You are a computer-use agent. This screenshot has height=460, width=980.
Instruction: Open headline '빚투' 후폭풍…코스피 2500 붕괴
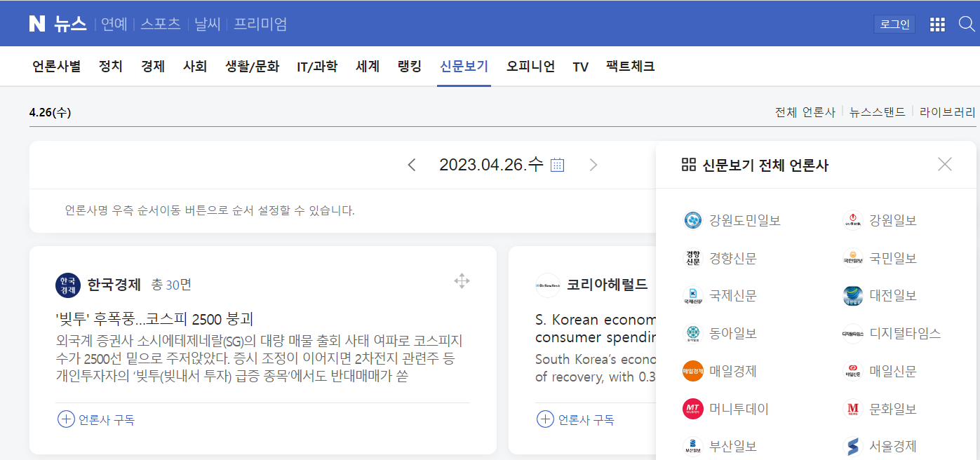[154, 319]
